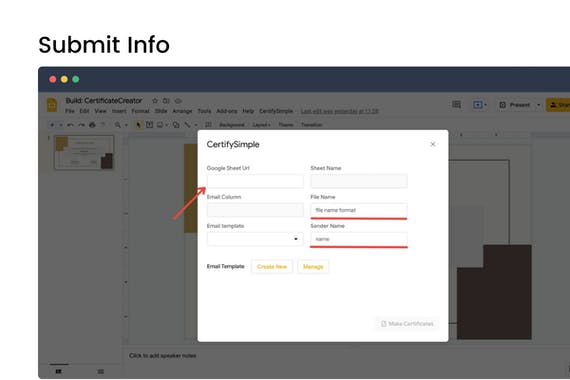Viewport: 570px width, 380px height.
Task: Click the Sheet Name input field
Action: [x=359, y=181]
